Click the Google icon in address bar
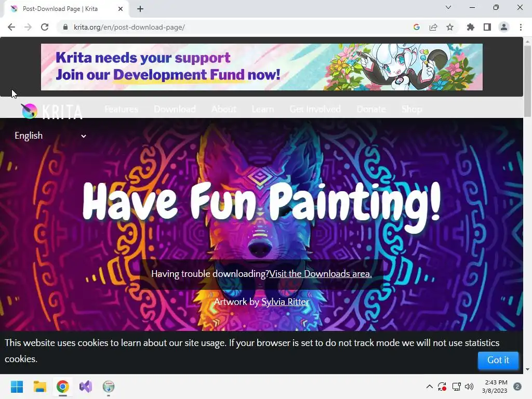This screenshot has width=532, height=399. coord(417,27)
